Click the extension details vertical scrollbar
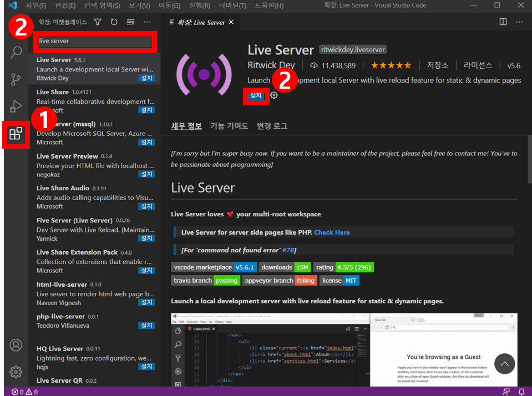 pyautogui.click(x=530, y=160)
